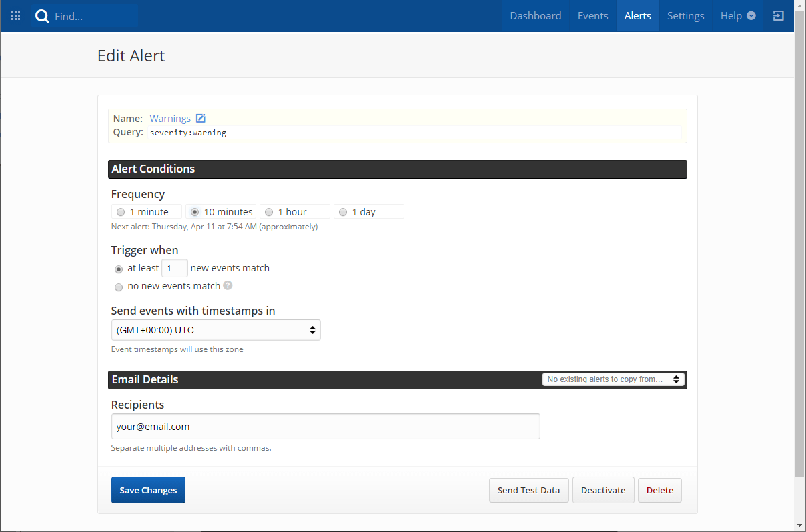Click the sign out icon

(778, 16)
